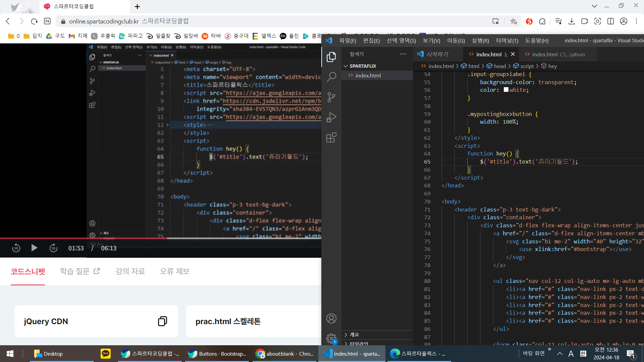Open the Accounts menu in VS Code
The image size is (644, 362).
click(x=331, y=318)
